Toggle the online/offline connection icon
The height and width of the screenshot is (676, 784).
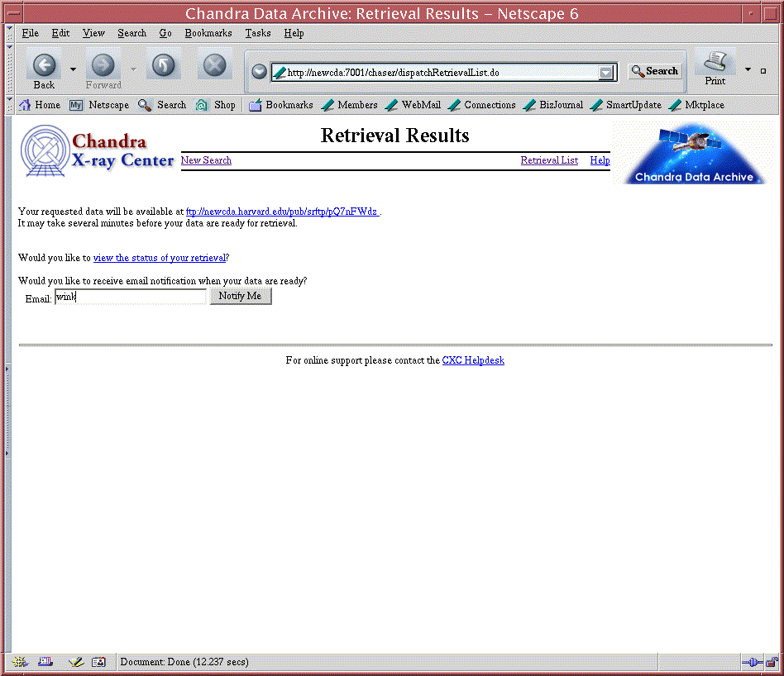pyautogui.click(x=752, y=662)
